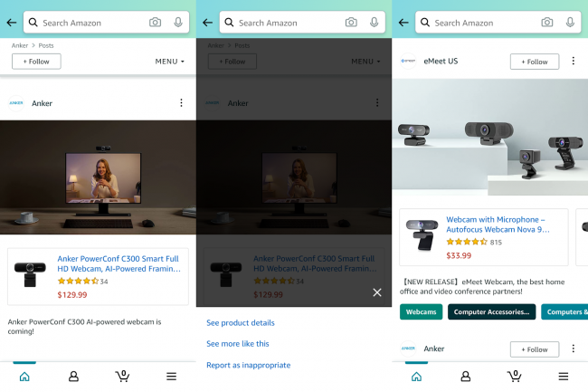This screenshot has width=588, height=392.
Task: Open shopping cart in right screen
Action: [515, 376]
